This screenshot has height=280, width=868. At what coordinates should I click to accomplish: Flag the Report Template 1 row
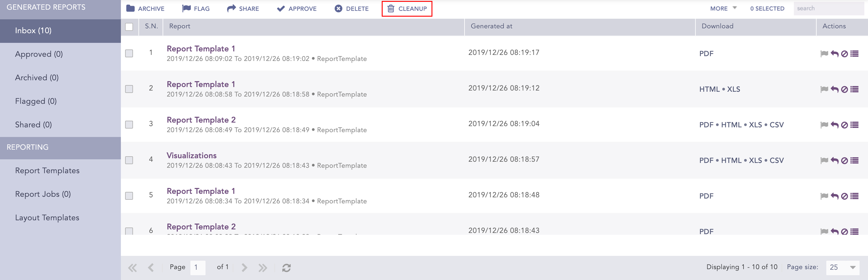coord(824,53)
